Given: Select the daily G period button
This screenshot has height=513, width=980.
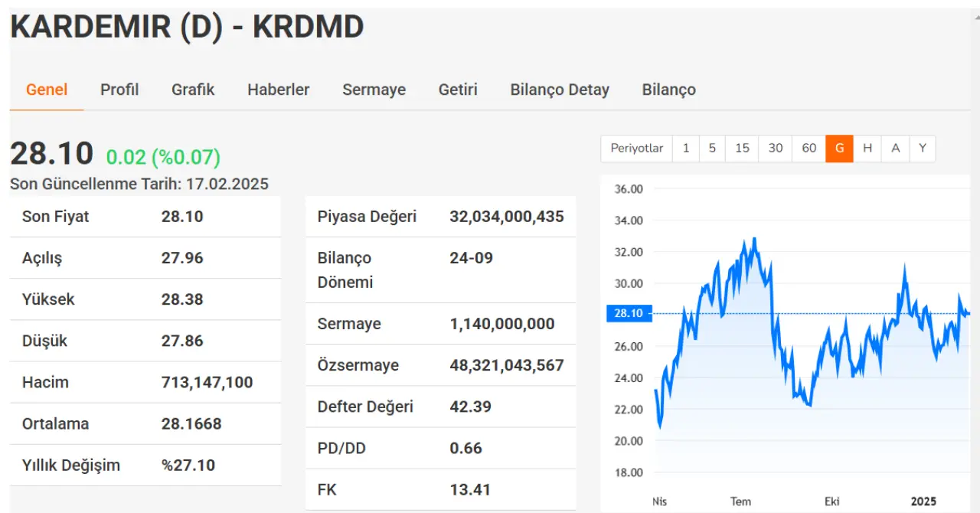Looking at the screenshot, I should point(839,149).
